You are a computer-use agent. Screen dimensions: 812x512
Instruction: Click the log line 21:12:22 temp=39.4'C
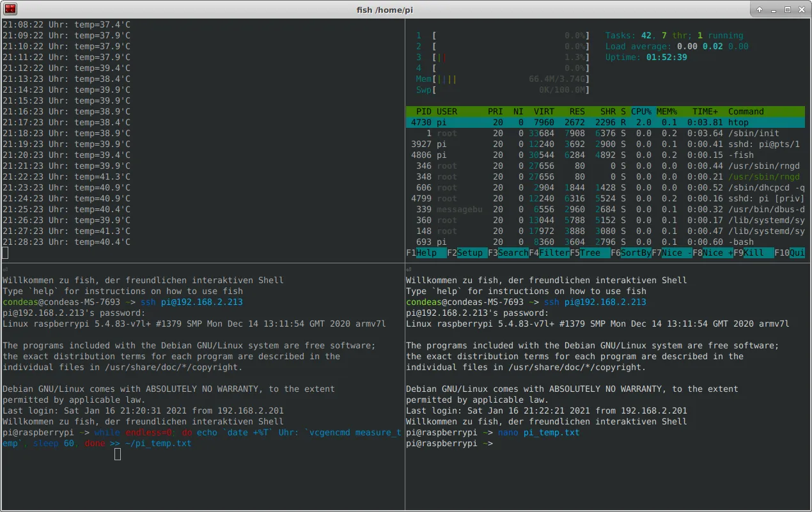(x=66, y=68)
